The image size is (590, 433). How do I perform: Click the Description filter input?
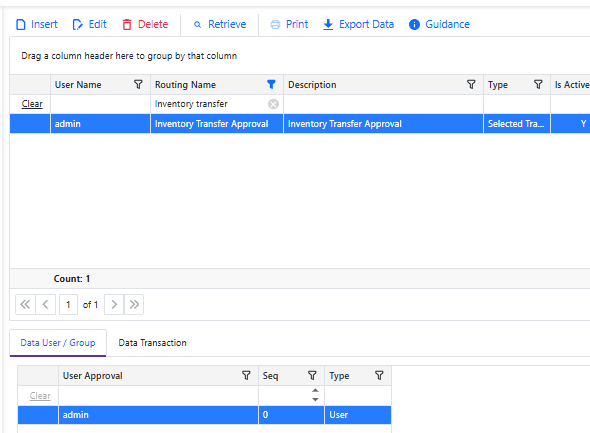pos(383,104)
